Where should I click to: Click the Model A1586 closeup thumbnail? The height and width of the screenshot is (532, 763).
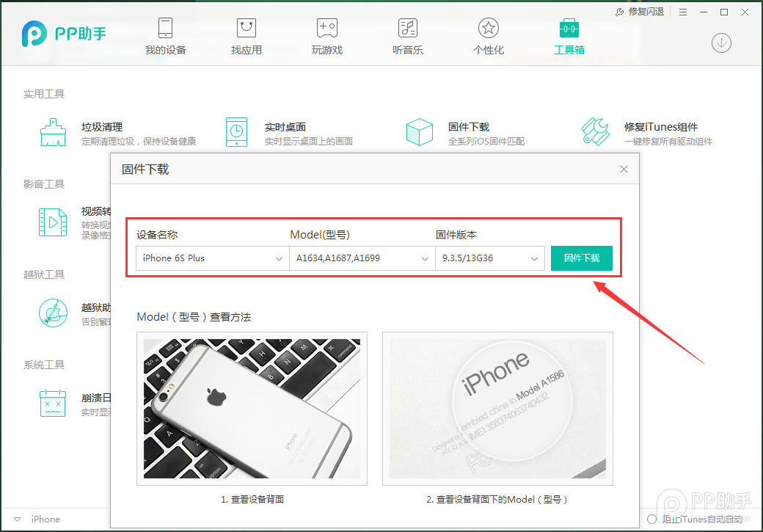[498, 409]
